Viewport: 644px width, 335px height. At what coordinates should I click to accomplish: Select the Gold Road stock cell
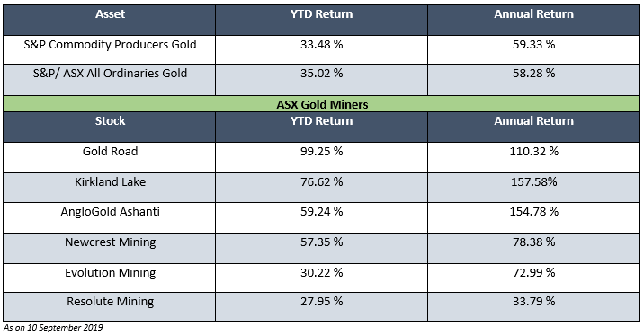[x=109, y=157]
